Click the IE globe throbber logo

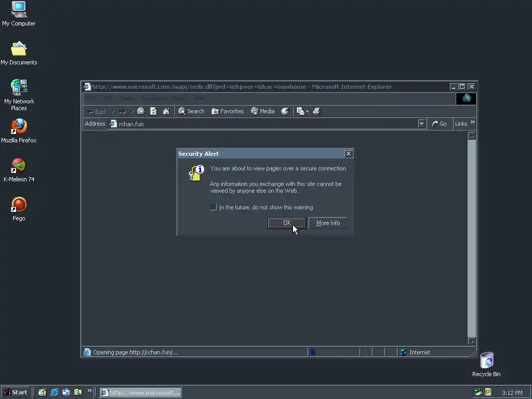[466, 98]
